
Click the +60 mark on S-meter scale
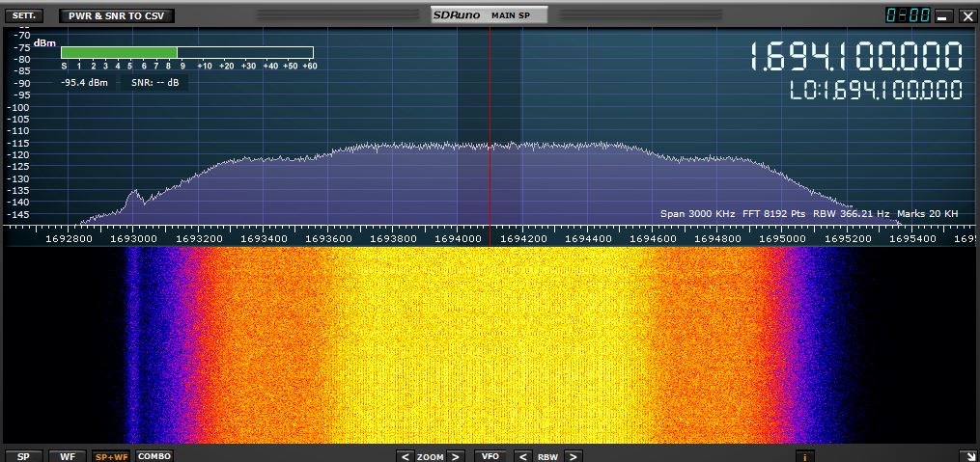tap(309, 66)
